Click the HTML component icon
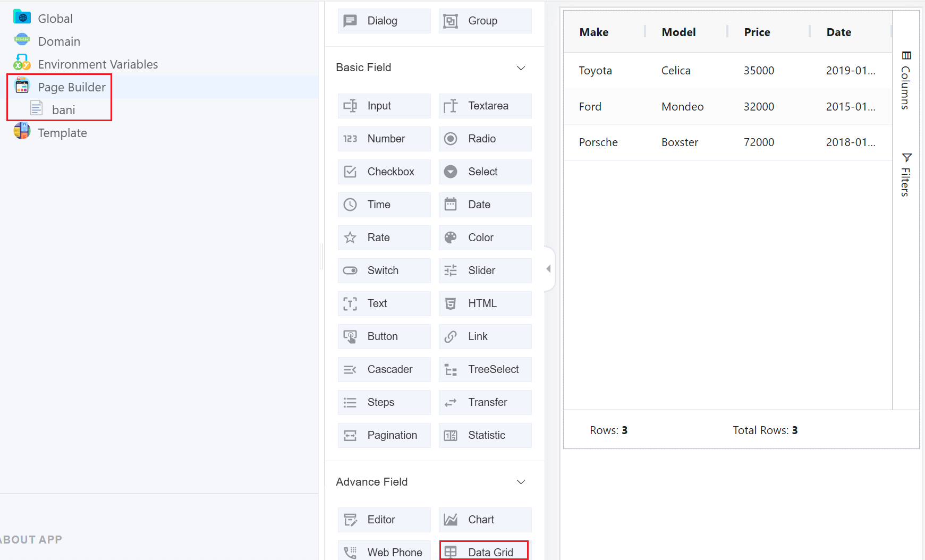This screenshot has height=560, width=925. (451, 303)
